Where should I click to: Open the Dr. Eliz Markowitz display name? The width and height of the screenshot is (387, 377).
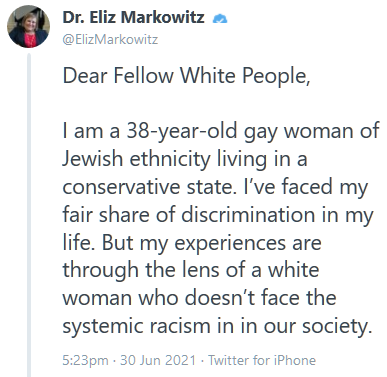pyautogui.click(x=133, y=17)
